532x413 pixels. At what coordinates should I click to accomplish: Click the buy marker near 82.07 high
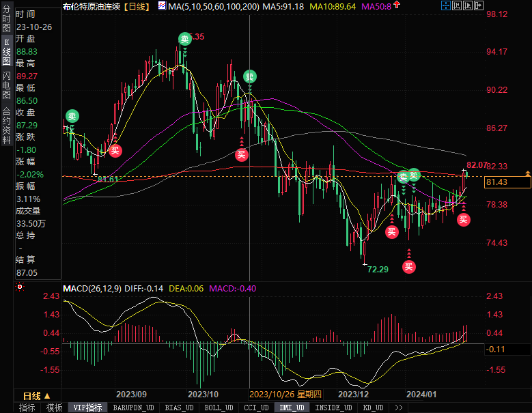point(464,219)
